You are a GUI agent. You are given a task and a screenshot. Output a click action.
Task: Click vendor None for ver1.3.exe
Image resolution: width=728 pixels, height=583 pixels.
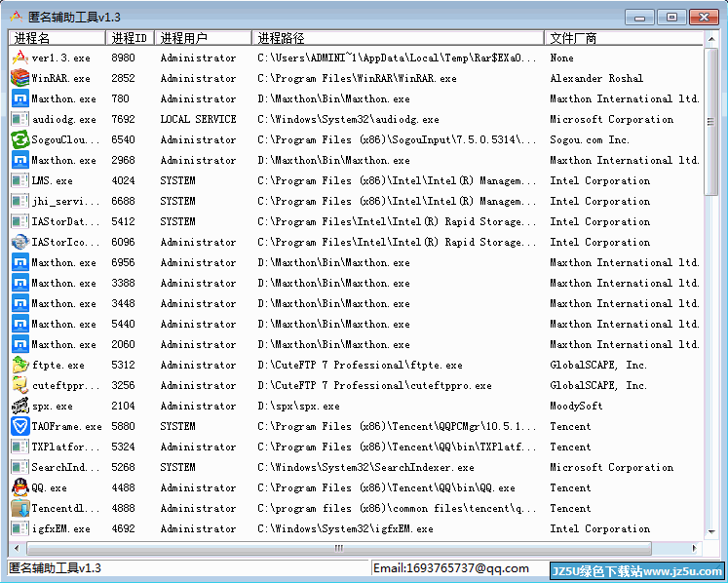[561, 58]
